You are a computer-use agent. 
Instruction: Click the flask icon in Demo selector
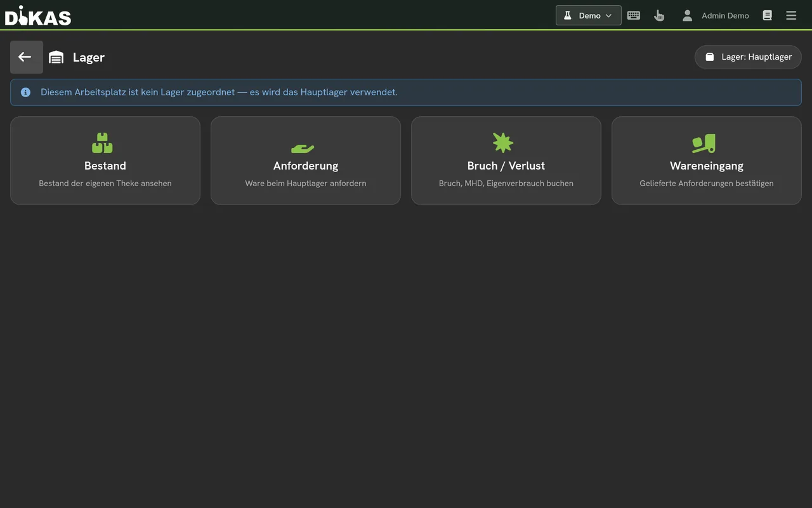(568, 15)
